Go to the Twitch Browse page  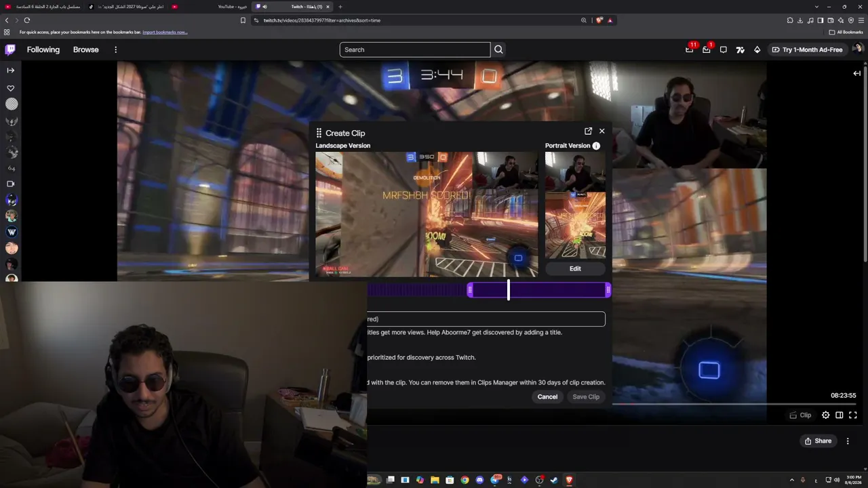pos(86,49)
